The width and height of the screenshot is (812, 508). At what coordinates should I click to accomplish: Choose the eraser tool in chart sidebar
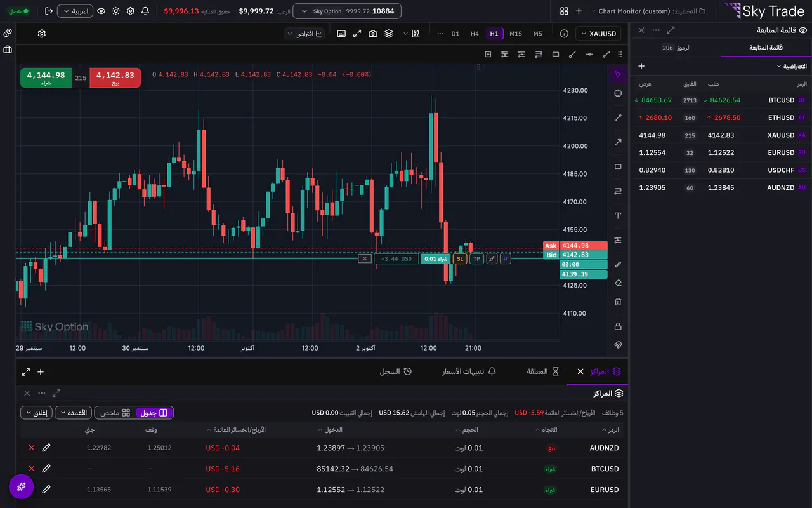618,283
